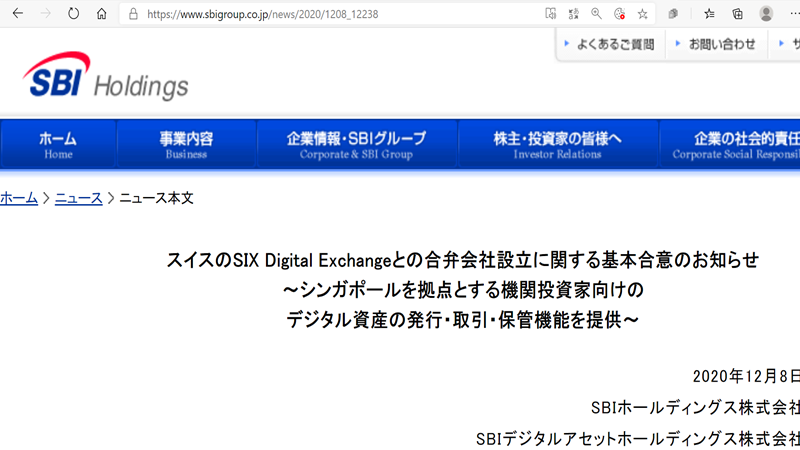The height and width of the screenshot is (450, 800).
Task: Click the date 2020年12月8日
Action: (746, 376)
